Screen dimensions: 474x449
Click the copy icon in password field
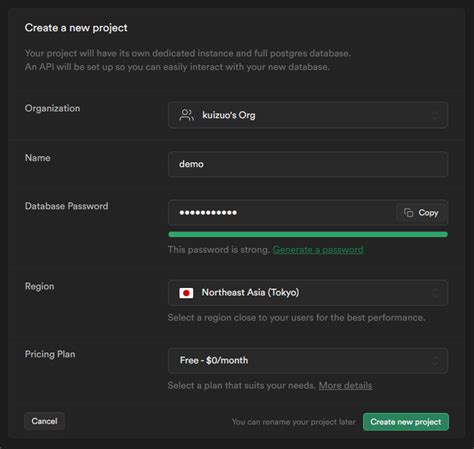point(408,213)
